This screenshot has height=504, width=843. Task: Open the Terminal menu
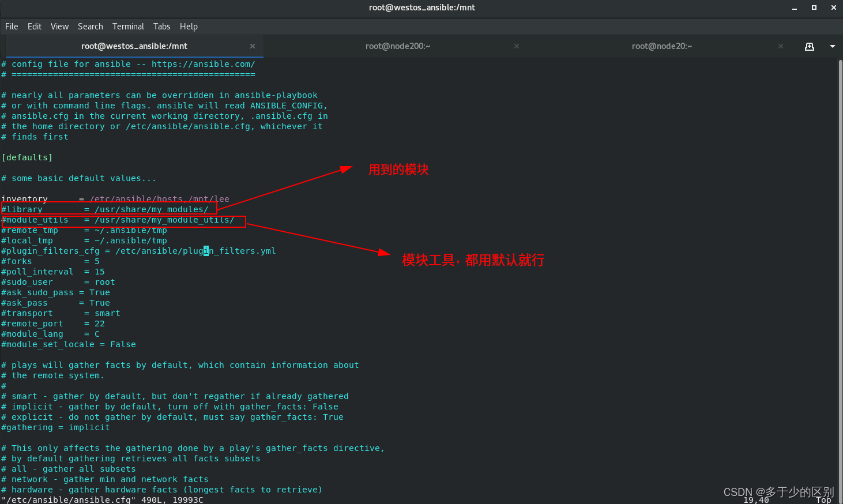128,27
